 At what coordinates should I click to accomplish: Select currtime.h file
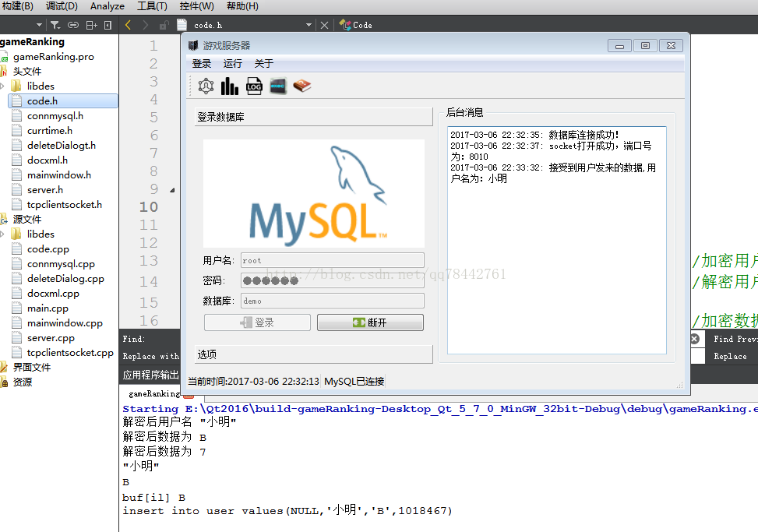pos(49,130)
